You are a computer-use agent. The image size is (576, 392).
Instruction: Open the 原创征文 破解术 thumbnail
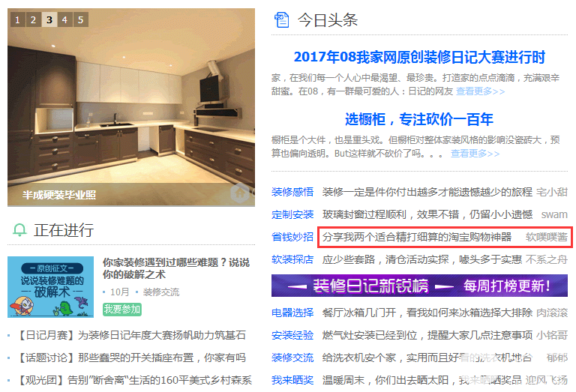(x=51, y=286)
